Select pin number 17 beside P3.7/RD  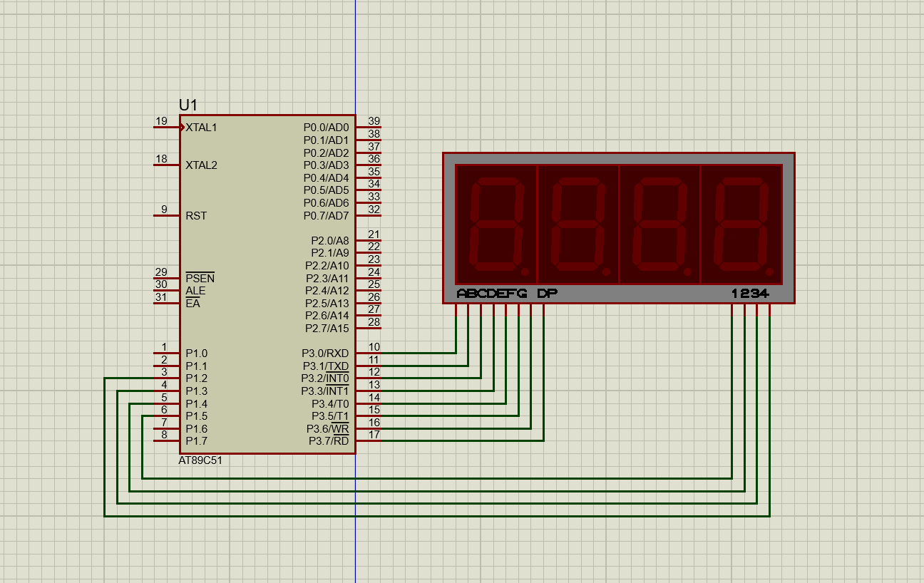374,435
